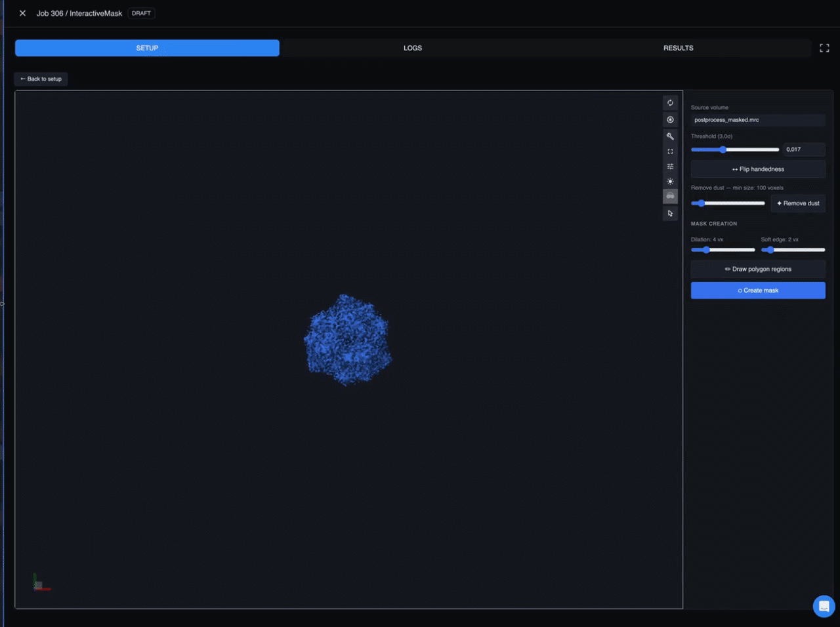Image resolution: width=840 pixels, height=627 pixels.
Task: Click Flip handedness button
Action: 758,169
